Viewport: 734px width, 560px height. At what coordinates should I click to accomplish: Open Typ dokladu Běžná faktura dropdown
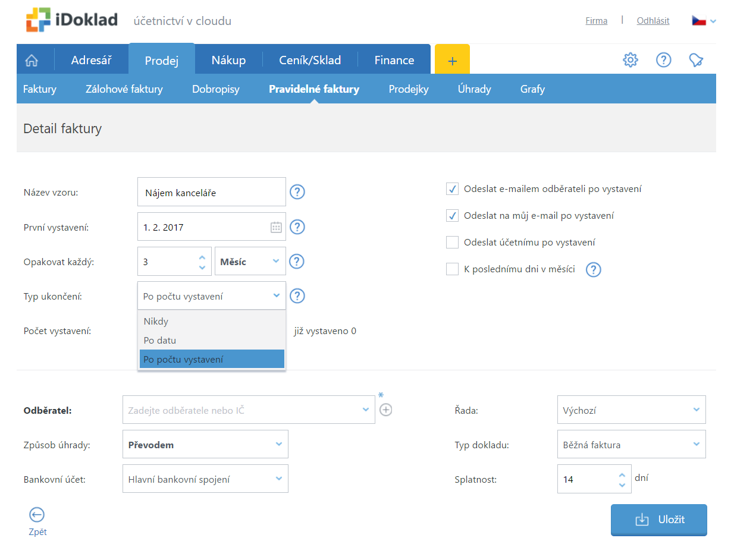pos(632,445)
